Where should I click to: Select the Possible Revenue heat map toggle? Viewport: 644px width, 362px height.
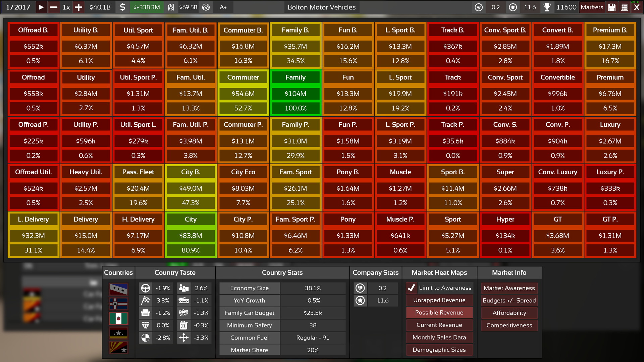pos(439,312)
